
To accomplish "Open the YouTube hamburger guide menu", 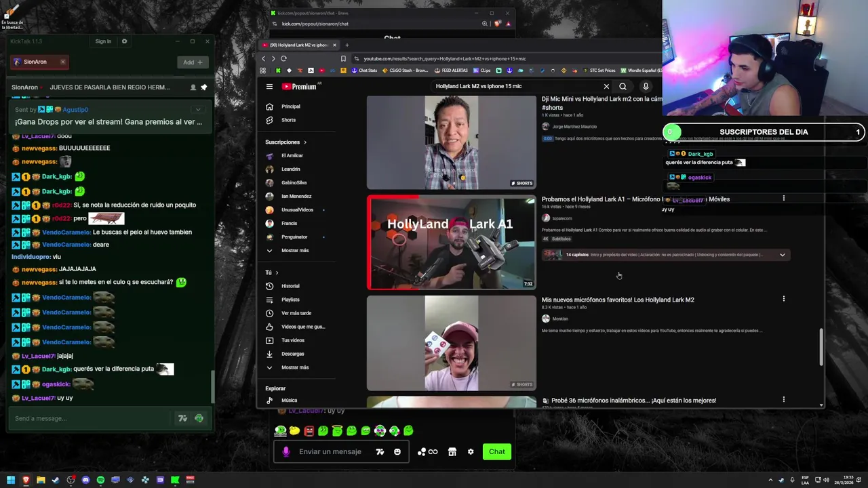I will tap(269, 87).
